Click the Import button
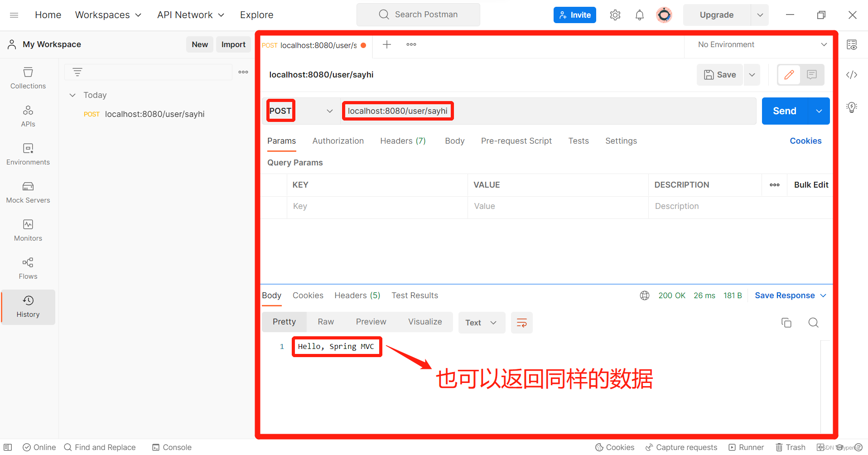The height and width of the screenshot is (455, 868). (x=233, y=44)
